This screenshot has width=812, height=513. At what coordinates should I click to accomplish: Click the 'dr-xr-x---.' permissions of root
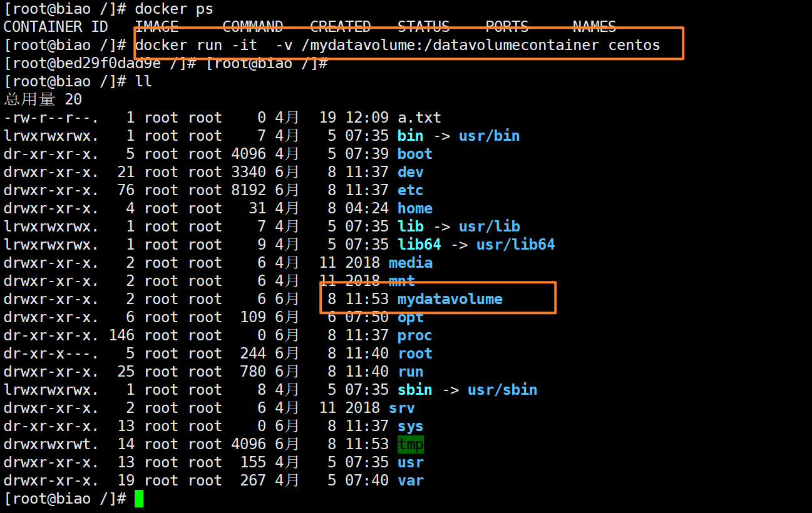point(51,353)
